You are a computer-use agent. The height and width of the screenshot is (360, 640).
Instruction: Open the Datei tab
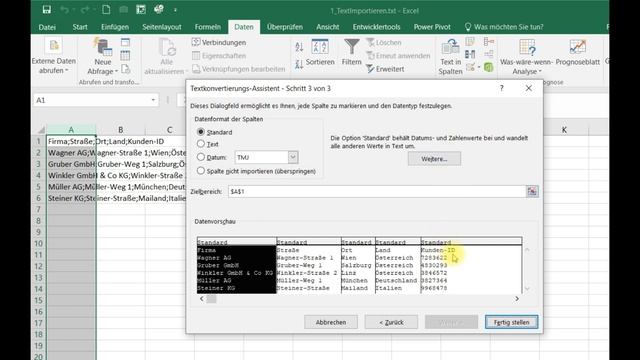tap(47, 27)
